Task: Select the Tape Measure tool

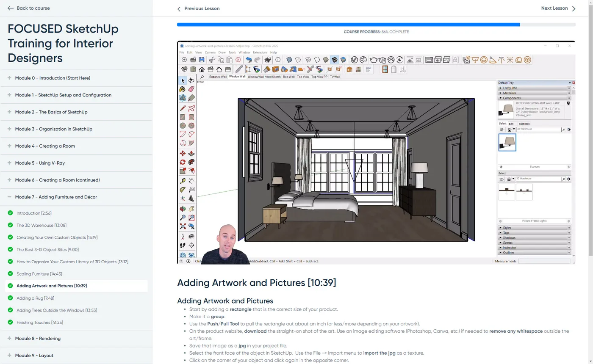Action: coord(183,181)
